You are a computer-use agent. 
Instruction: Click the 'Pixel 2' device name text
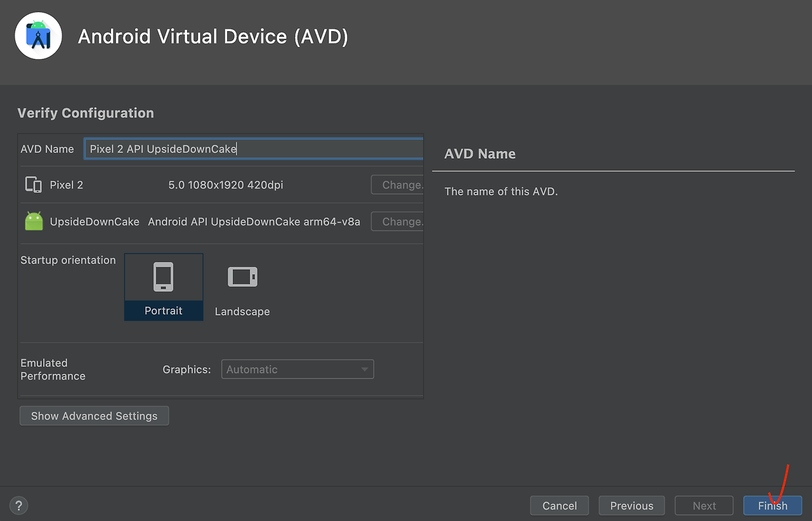pyautogui.click(x=67, y=185)
